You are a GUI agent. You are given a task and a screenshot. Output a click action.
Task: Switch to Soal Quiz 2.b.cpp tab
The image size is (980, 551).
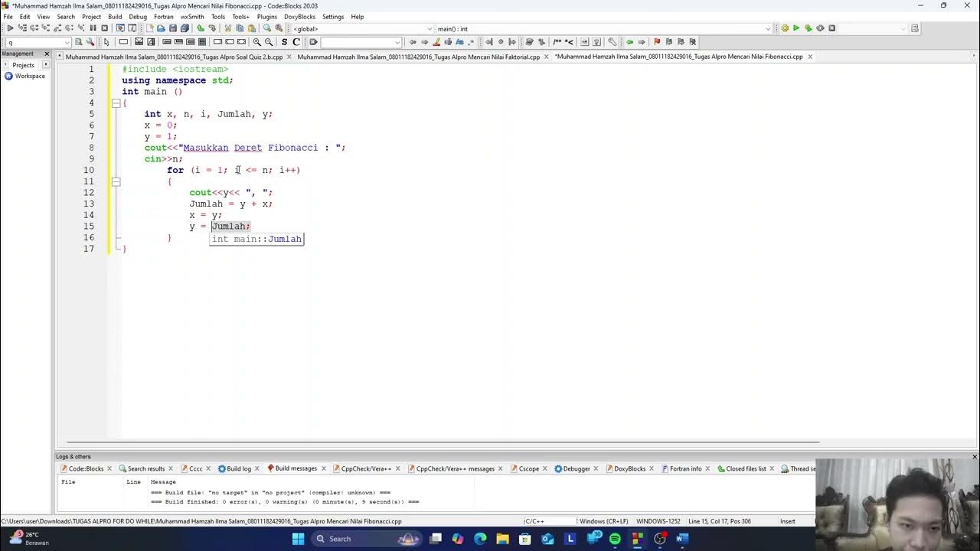pyautogui.click(x=174, y=57)
